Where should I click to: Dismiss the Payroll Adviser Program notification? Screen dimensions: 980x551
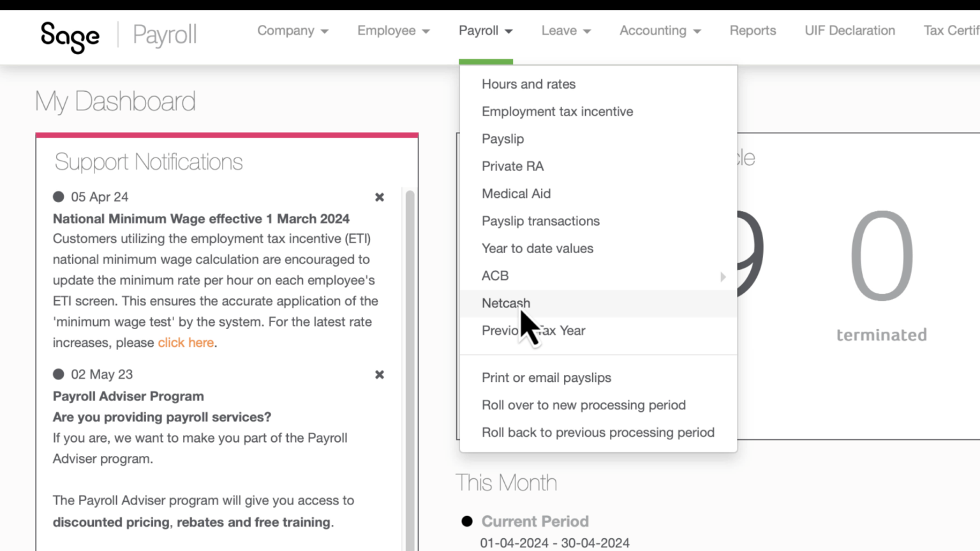click(379, 374)
